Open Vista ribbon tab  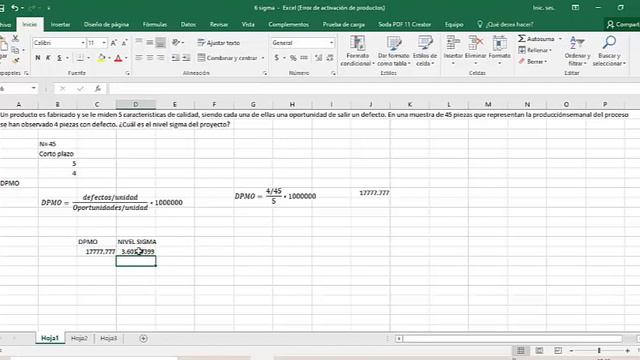click(248, 24)
